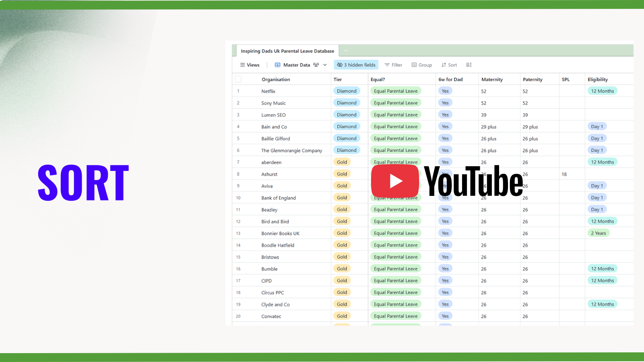Screen dimensions: 644x362
Task: Select the Lumen SEO organisation cell
Action: coord(273,115)
